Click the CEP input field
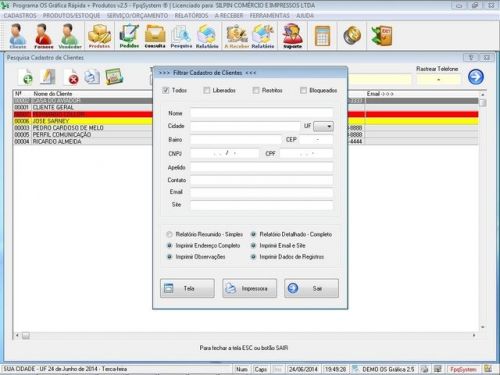The height and width of the screenshot is (375, 500). pos(316,140)
